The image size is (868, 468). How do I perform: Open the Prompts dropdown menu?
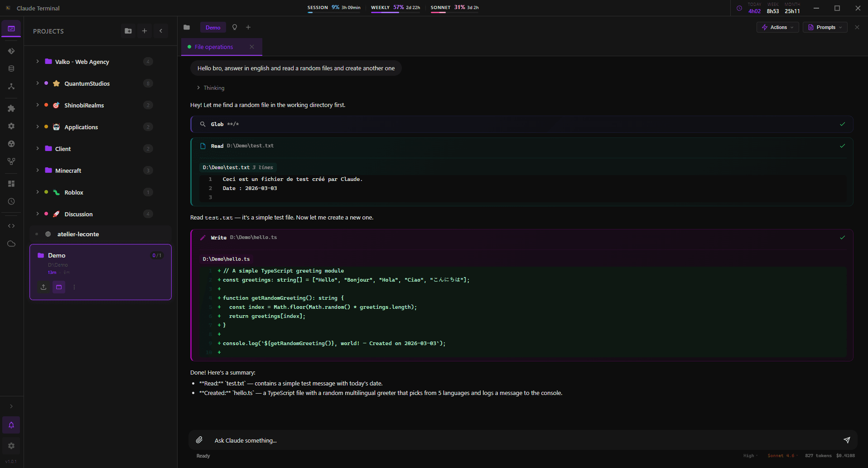(x=825, y=27)
